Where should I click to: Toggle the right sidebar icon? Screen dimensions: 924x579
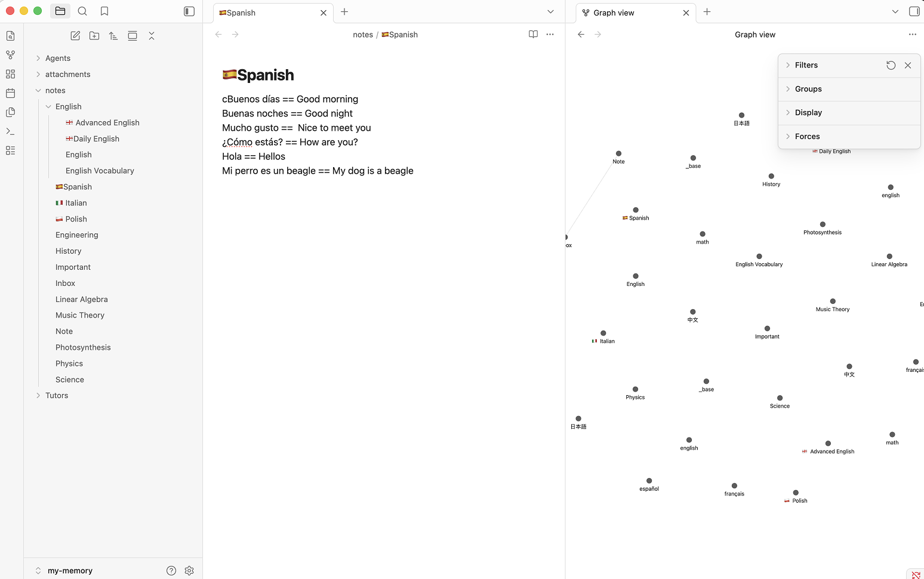point(914,11)
